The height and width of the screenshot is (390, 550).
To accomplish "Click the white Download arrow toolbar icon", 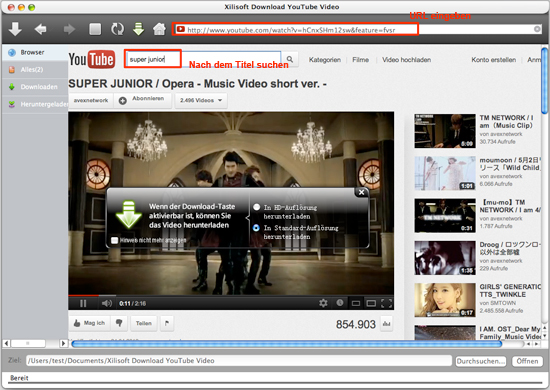I will 15,29.
